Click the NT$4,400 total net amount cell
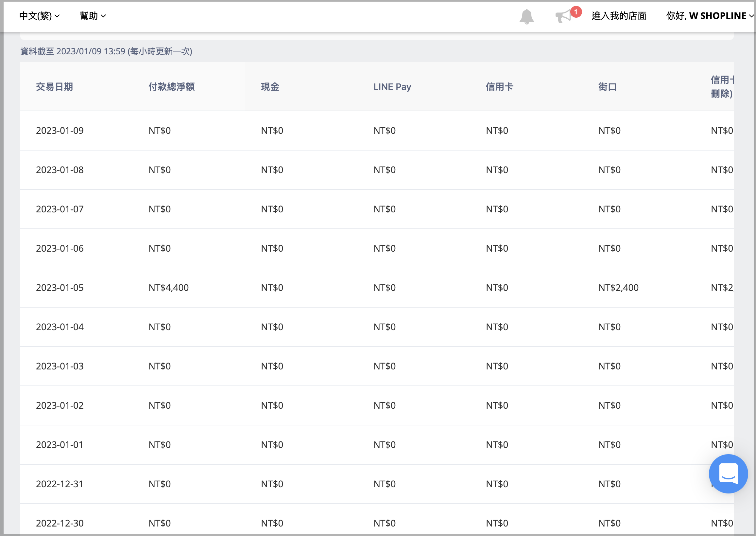Image resolution: width=756 pixels, height=536 pixels. click(x=168, y=288)
